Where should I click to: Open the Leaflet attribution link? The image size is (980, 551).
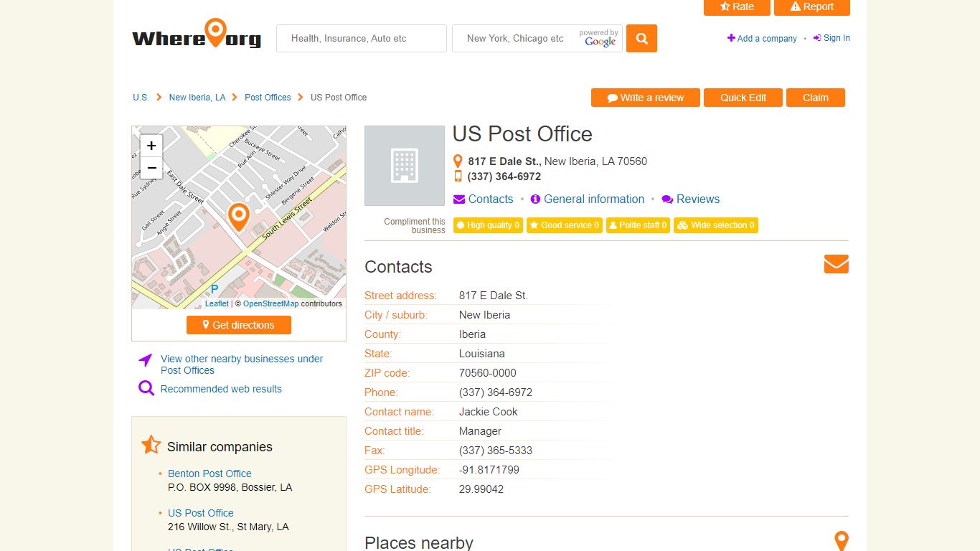tap(217, 303)
